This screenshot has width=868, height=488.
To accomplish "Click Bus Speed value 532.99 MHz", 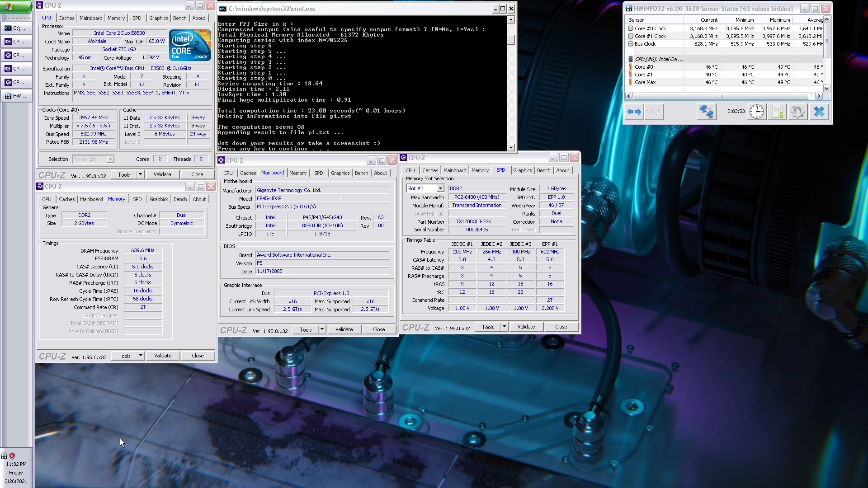I will click(94, 134).
